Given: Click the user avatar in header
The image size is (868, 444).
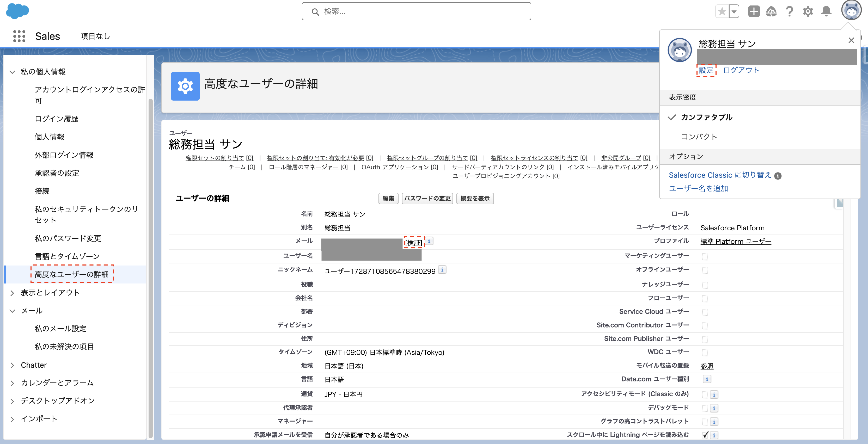Looking at the screenshot, I should coord(851,10).
